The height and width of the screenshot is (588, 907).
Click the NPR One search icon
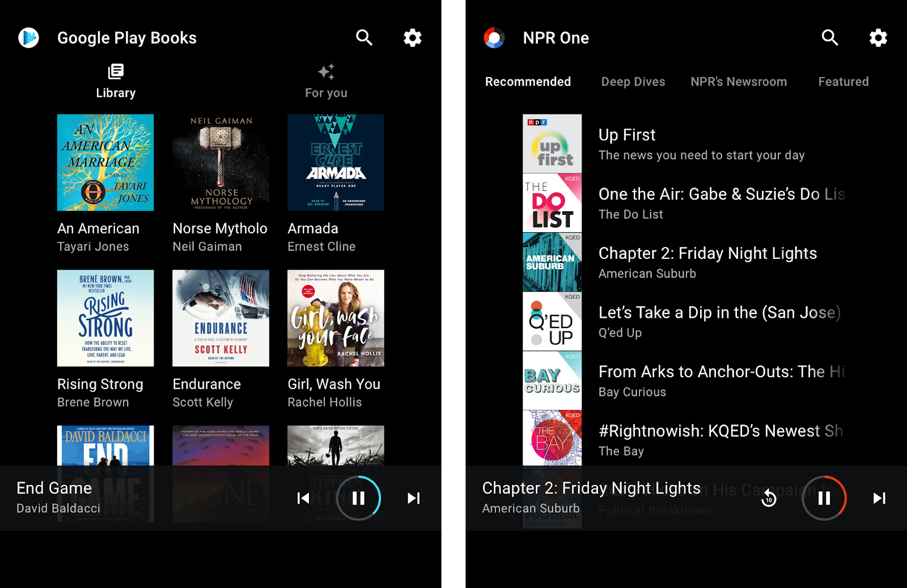pyautogui.click(x=830, y=38)
